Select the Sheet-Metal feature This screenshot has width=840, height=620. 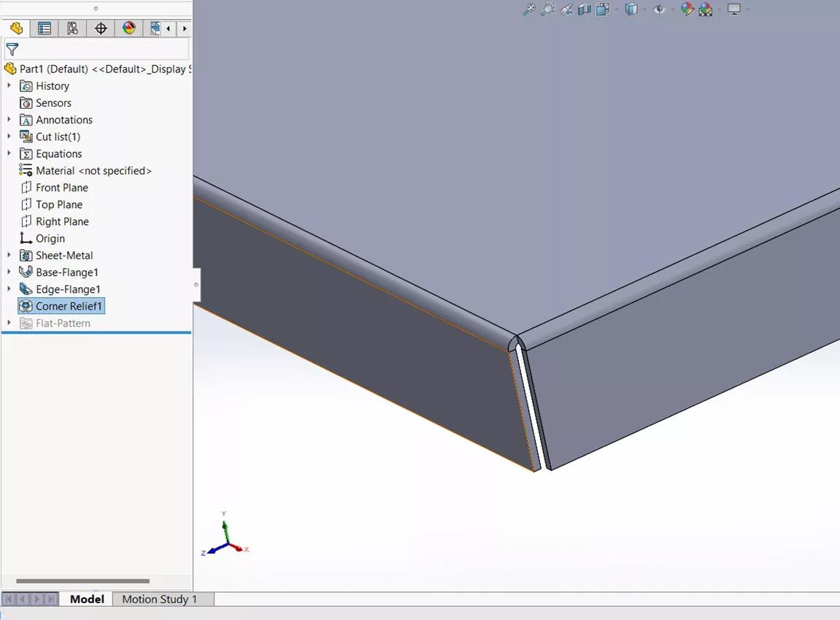pos(56,256)
